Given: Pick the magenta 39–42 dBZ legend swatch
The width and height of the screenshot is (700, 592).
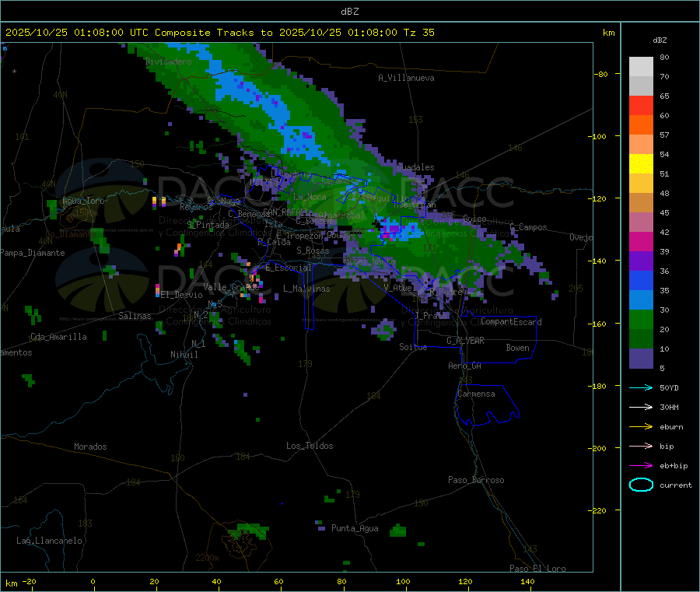Looking at the screenshot, I should (641, 241).
